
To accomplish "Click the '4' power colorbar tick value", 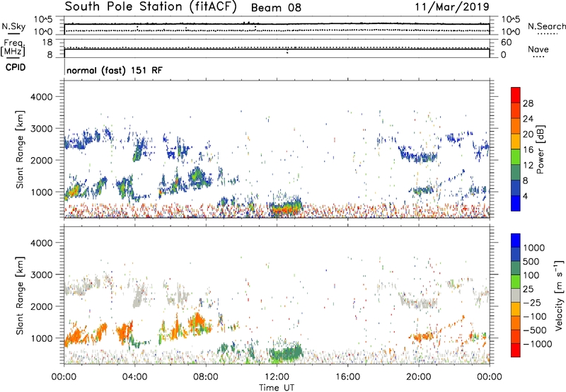I will 526,197.
